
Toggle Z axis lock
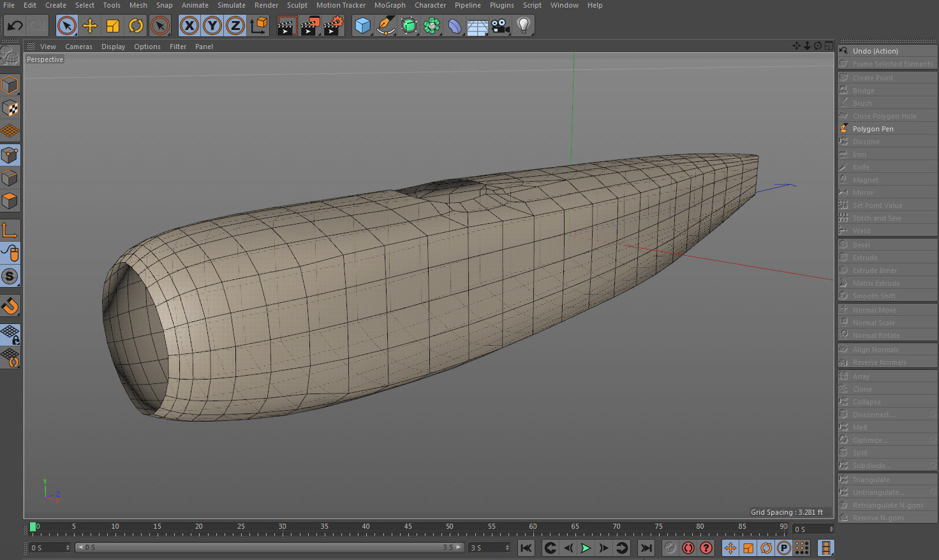click(235, 26)
